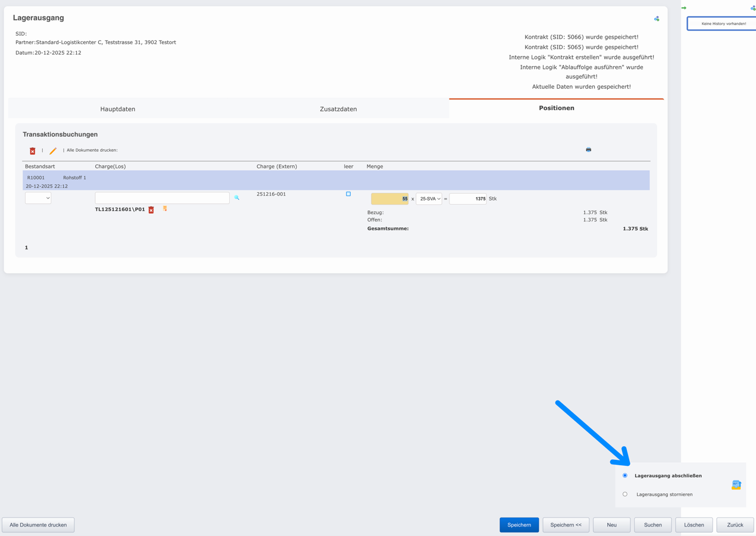Click the red delete icon in Transaktionsbuchungen toolbar
The image size is (756, 536).
tap(33, 151)
